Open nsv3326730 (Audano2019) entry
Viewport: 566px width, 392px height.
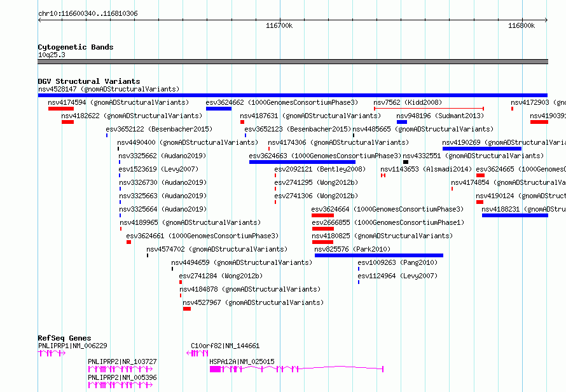click(x=163, y=182)
